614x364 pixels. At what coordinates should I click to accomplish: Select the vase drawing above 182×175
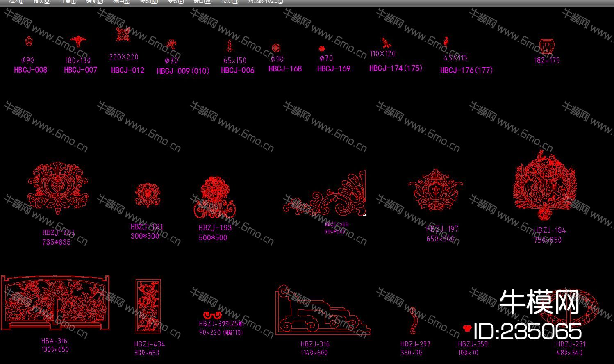click(546, 45)
